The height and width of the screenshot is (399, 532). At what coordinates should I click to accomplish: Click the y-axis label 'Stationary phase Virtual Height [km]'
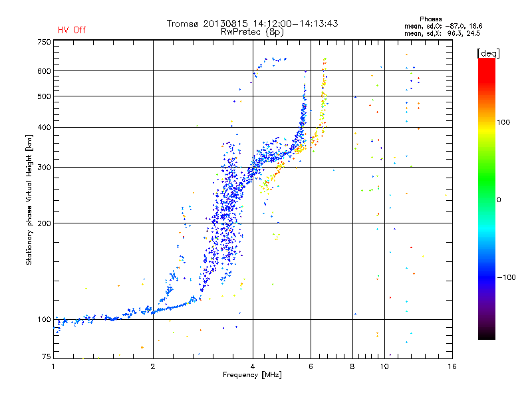[x=29, y=199]
